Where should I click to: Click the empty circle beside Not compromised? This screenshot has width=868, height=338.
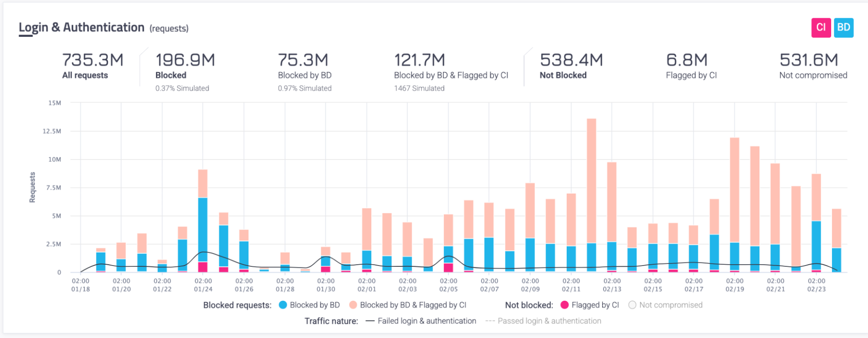click(632, 305)
